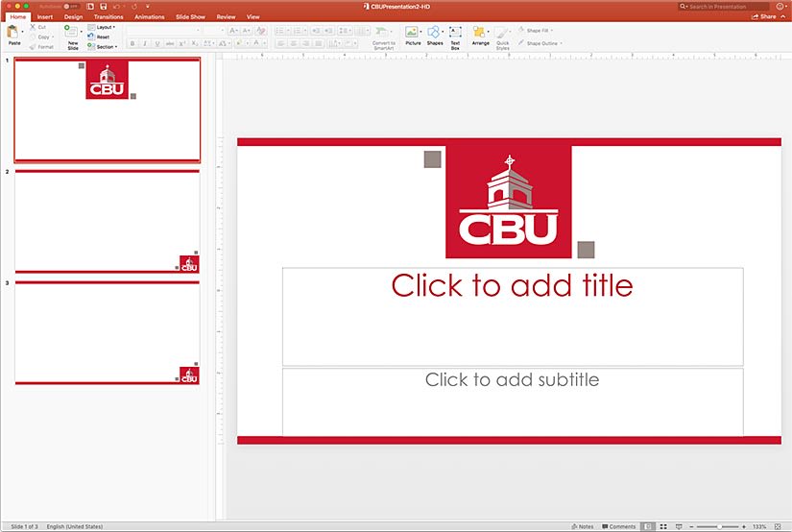
Task: Customize quick access toolbar dropdown arrow
Action: click(x=148, y=6)
